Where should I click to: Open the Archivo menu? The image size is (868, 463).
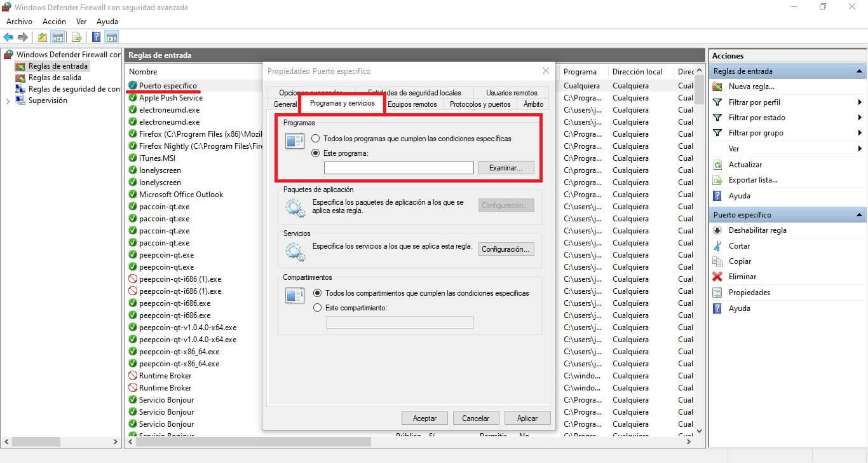point(19,22)
